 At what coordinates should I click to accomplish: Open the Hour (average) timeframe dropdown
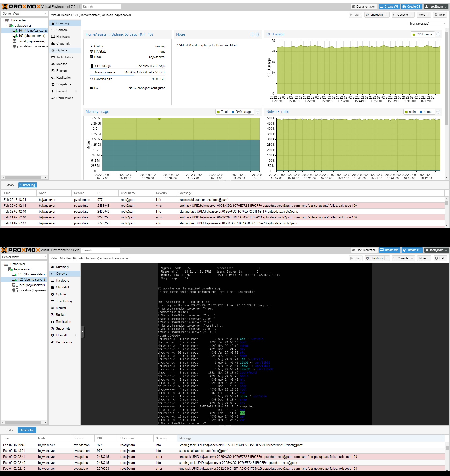(x=427, y=23)
